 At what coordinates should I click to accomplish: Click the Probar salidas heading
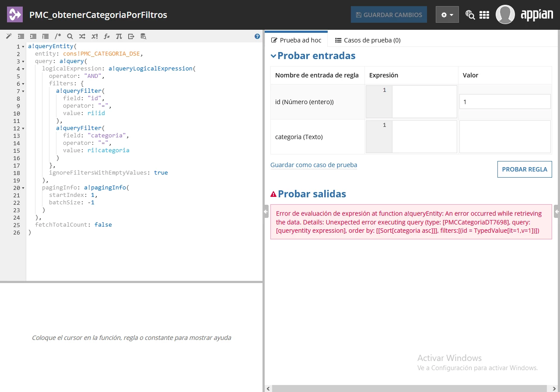pos(312,194)
